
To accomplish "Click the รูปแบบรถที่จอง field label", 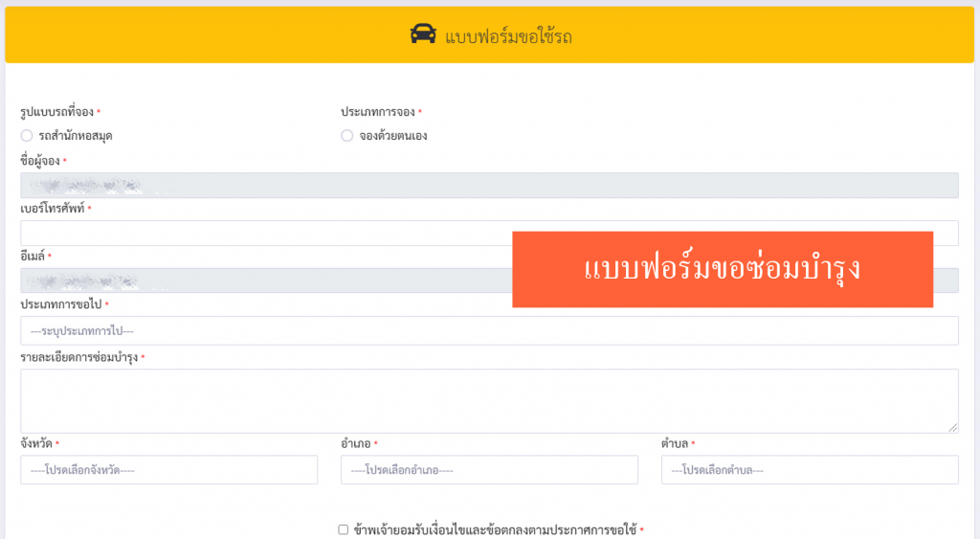I will pyautogui.click(x=57, y=112).
